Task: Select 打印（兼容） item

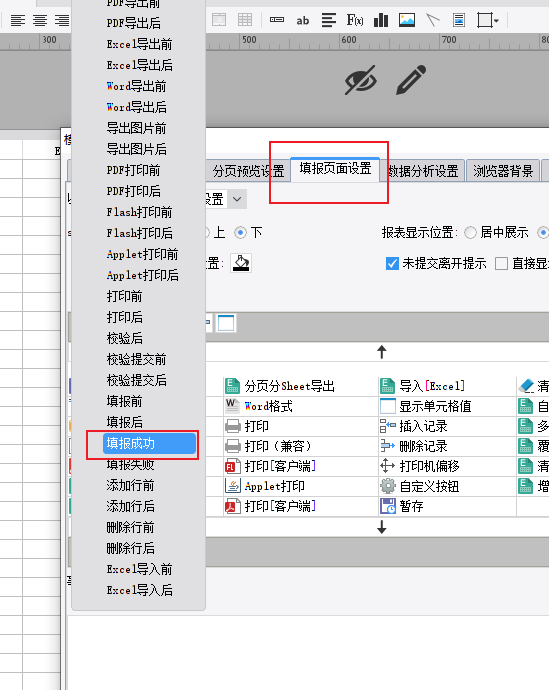Action: pos(268,446)
